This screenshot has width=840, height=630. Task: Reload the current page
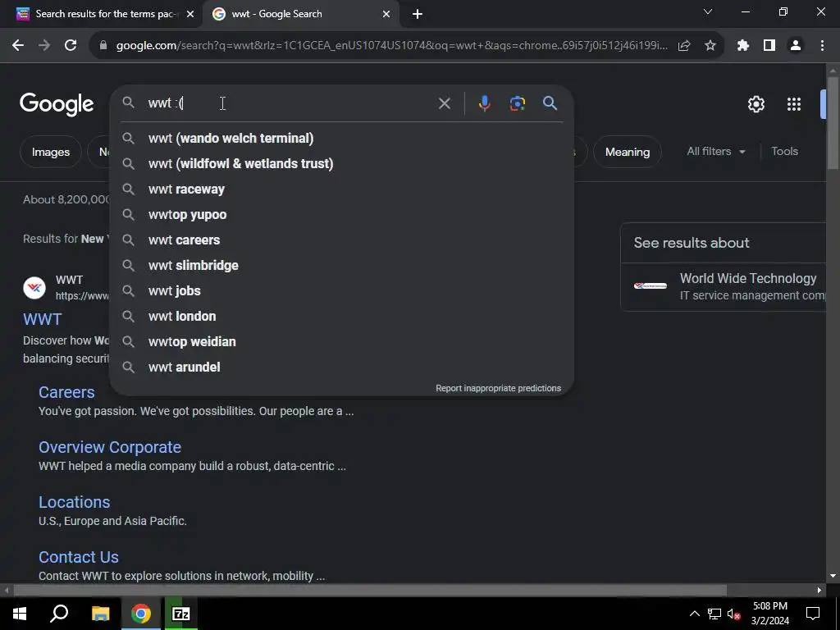71,46
